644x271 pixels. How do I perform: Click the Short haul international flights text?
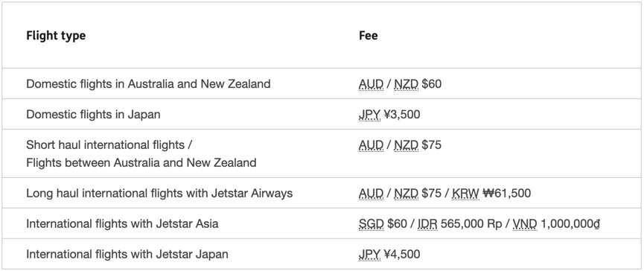(109, 145)
